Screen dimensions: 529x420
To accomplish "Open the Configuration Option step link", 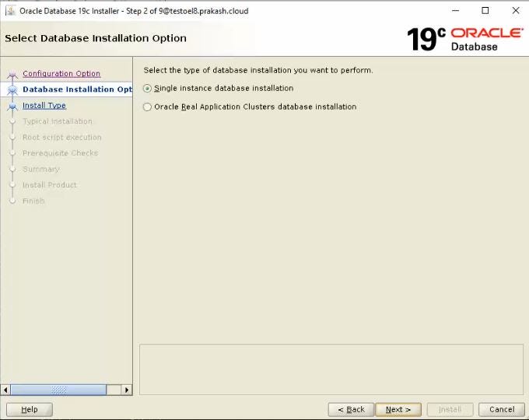I will coord(61,74).
